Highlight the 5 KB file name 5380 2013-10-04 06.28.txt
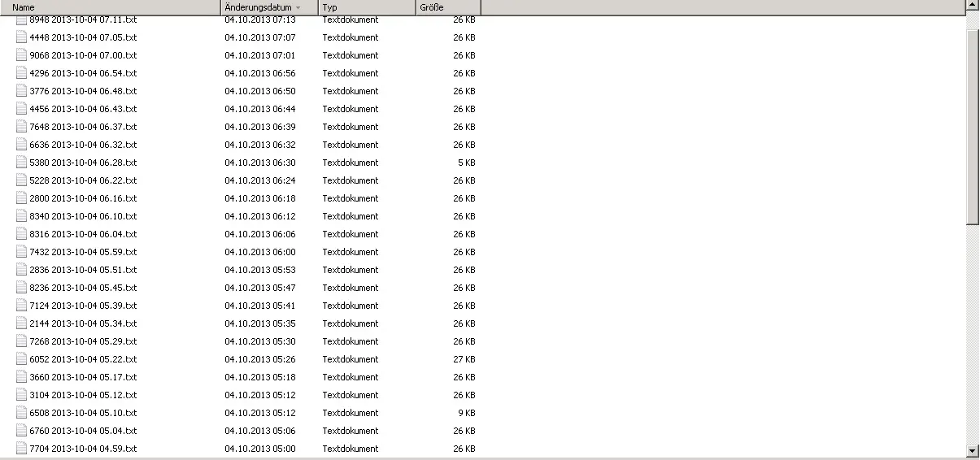This screenshot has width=980, height=460. pos(83,163)
